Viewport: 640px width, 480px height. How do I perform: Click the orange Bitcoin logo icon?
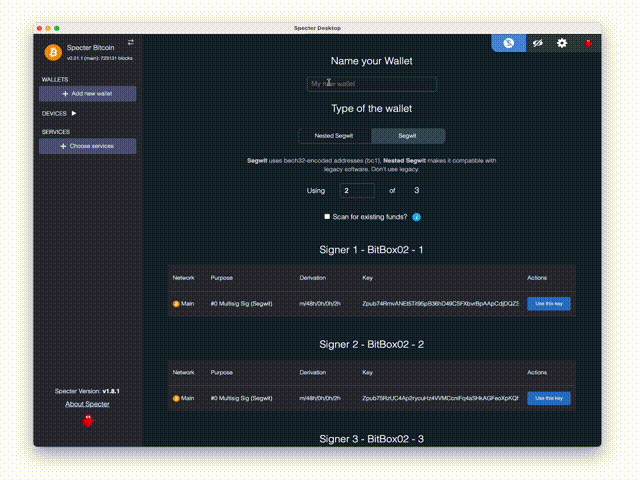pyautogui.click(x=53, y=52)
